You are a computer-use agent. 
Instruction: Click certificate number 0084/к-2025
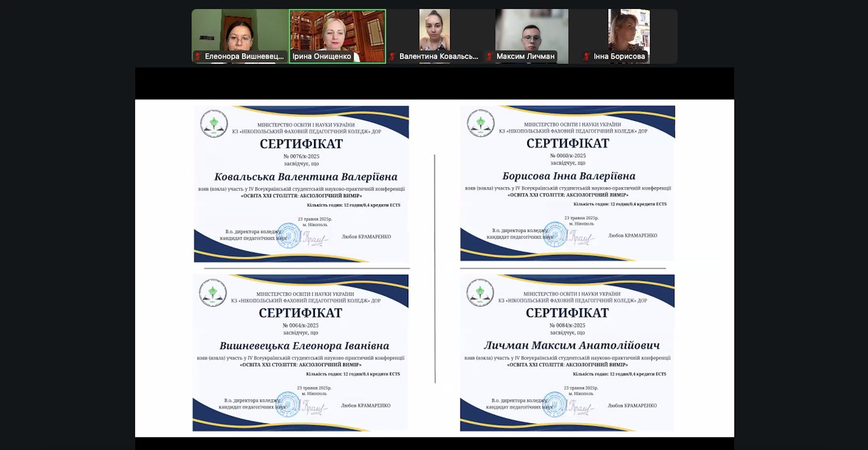tap(567, 325)
